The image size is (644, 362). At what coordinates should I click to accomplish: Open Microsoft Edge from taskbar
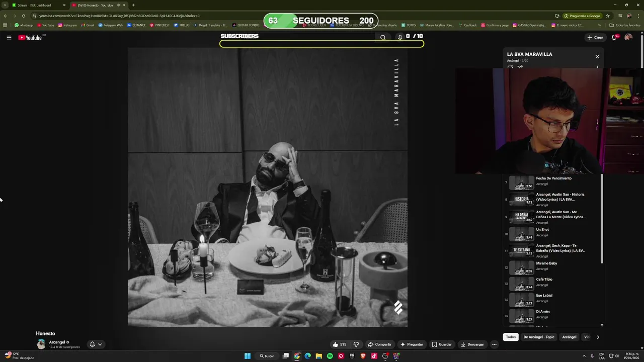point(307,356)
